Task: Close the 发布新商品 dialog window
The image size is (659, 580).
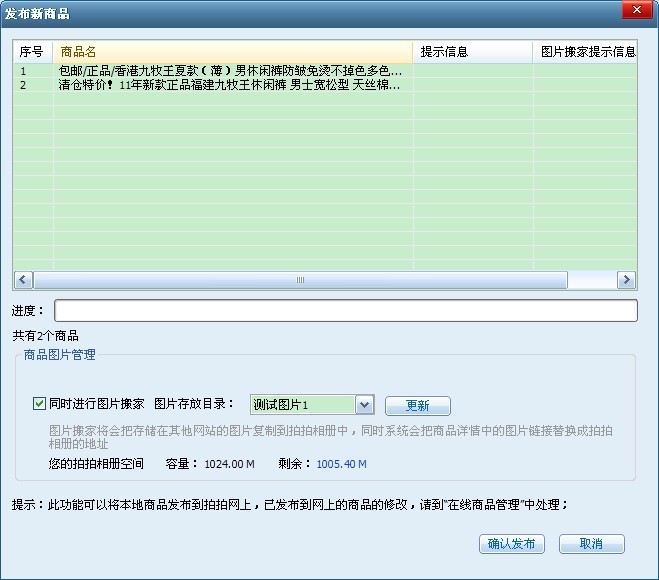Action: (636, 12)
